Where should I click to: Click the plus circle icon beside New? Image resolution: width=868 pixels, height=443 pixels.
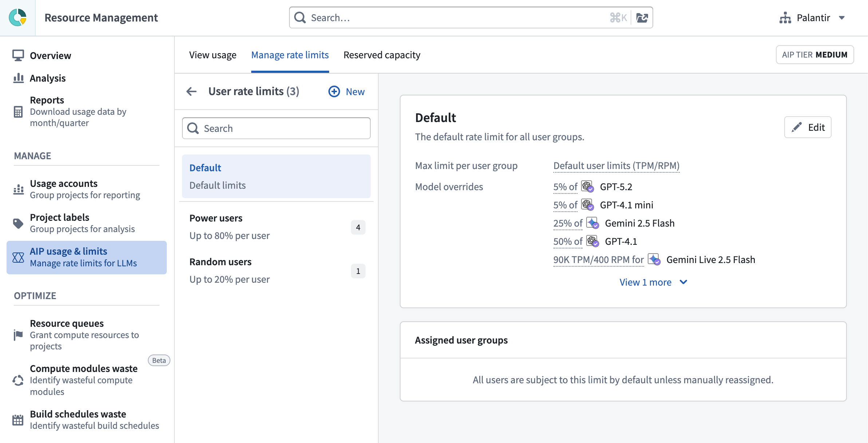click(x=334, y=91)
